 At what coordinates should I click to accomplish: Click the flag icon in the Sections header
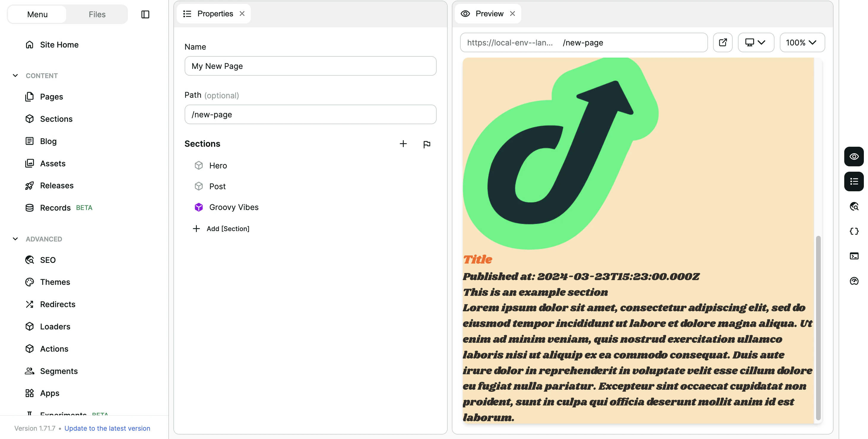[x=427, y=144]
